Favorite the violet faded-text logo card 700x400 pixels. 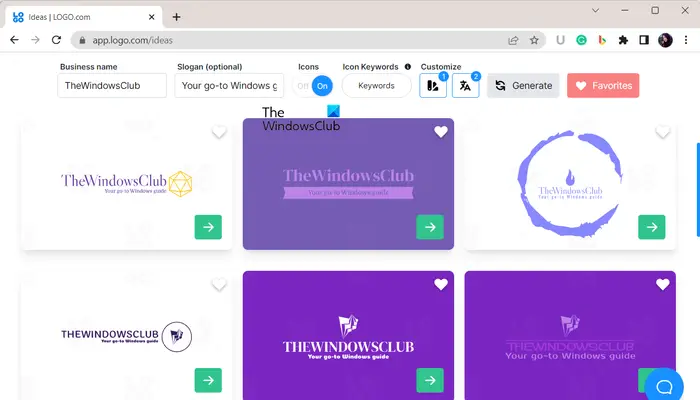(x=662, y=284)
